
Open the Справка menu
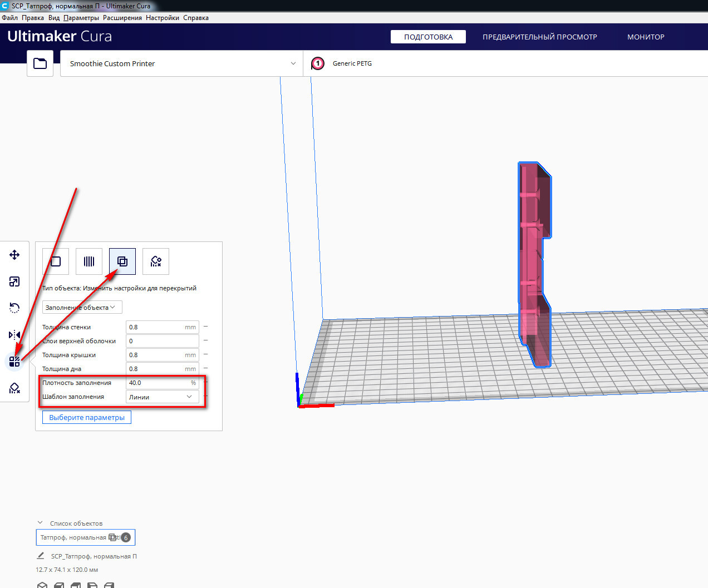(196, 18)
